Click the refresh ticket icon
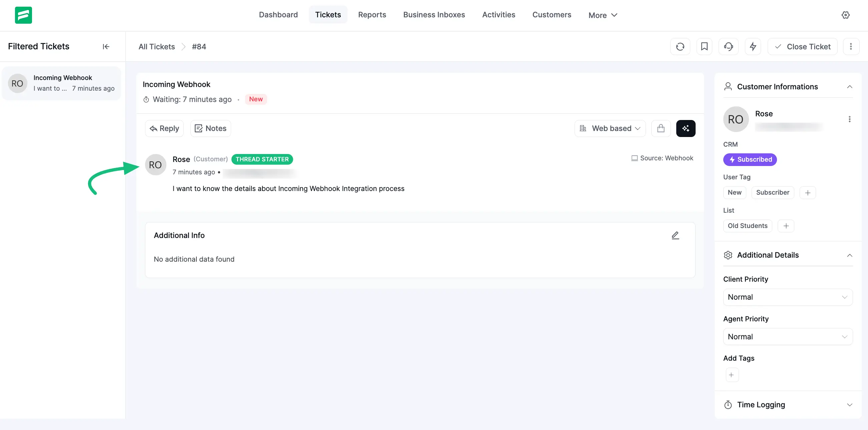Viewport: 868px width, 430px height. [680, 46]
